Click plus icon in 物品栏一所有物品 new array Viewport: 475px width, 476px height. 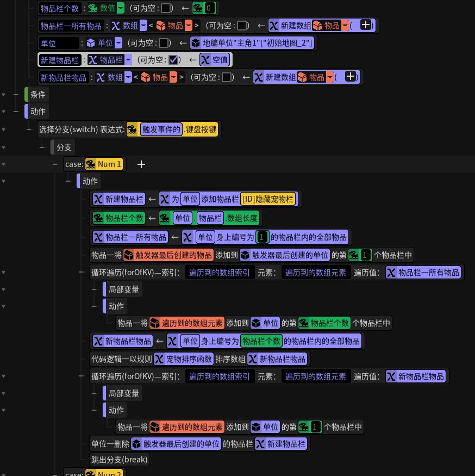[366, 25]
